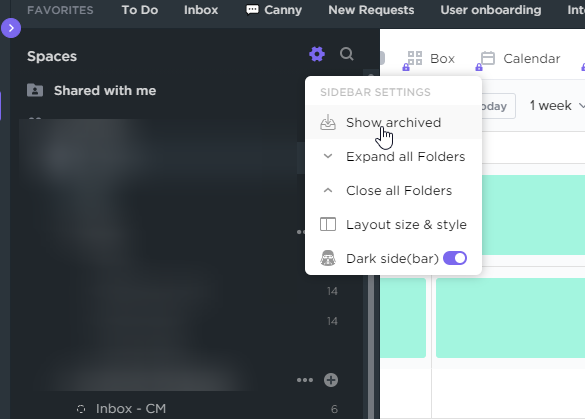Click the Box view grid icon
This screenshot has height=419, width=585.
coord(415,59)
